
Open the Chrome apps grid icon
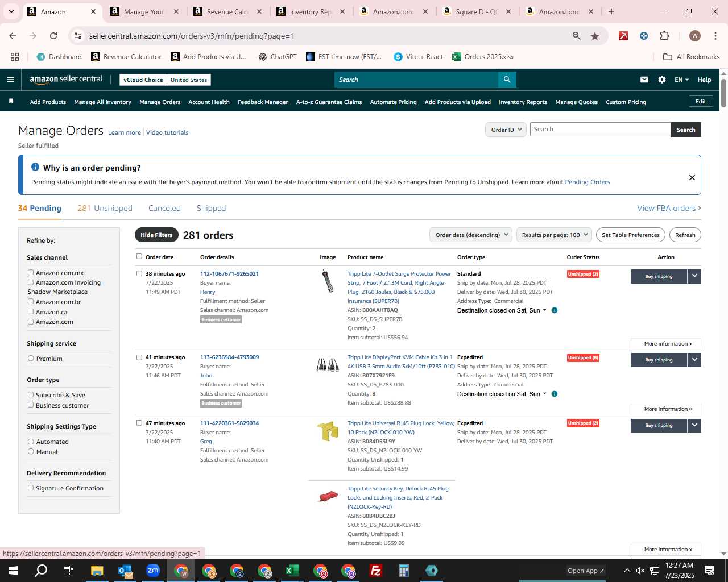[x=15, y=57]
